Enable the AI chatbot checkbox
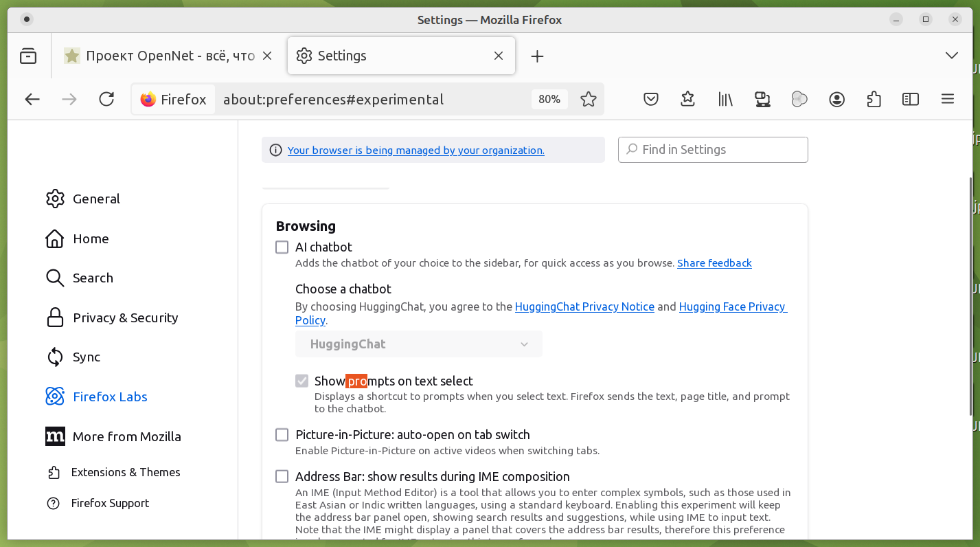The width and height of the screenshot is (980, 547). tap(282, 247)
